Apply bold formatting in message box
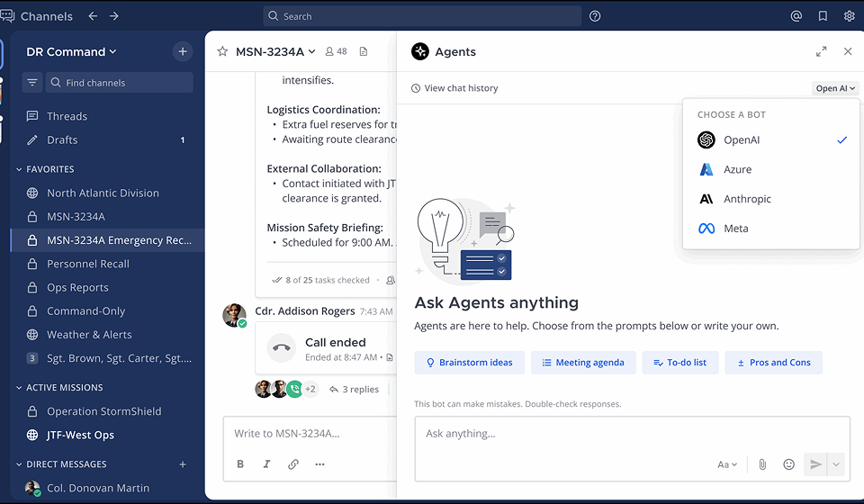Viewport: 864px width, 504px height. click(240, 464)
